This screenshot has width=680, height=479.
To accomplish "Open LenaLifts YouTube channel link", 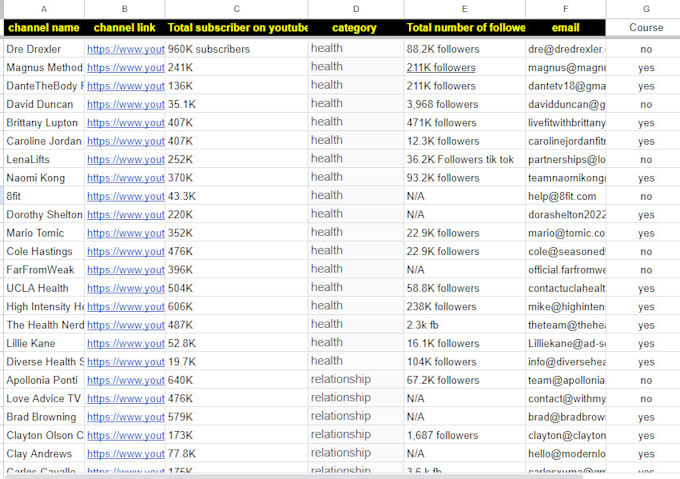I will [126, 160].
